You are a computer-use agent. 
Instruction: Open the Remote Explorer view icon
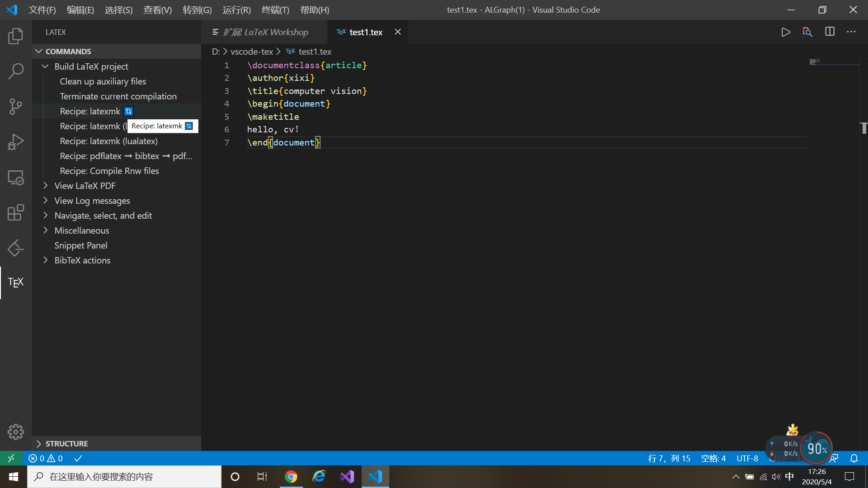tap(15, 177)
